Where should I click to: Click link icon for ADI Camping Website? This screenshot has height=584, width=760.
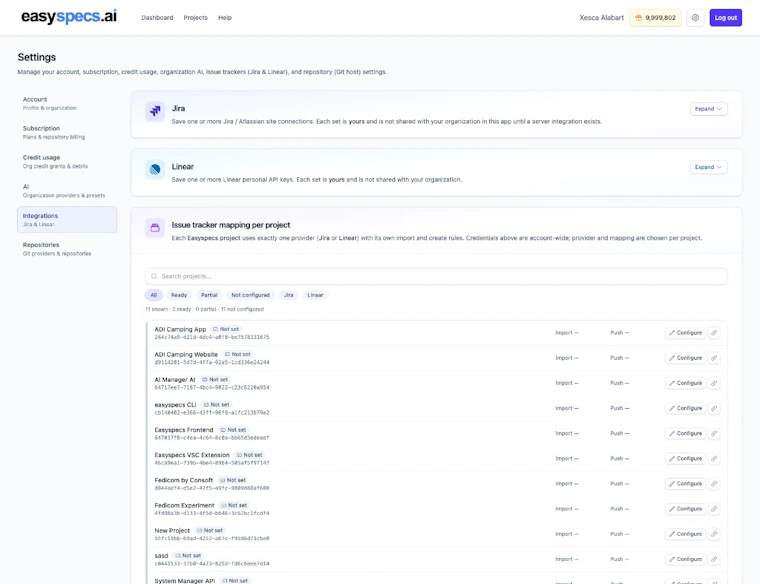(713, 358)
